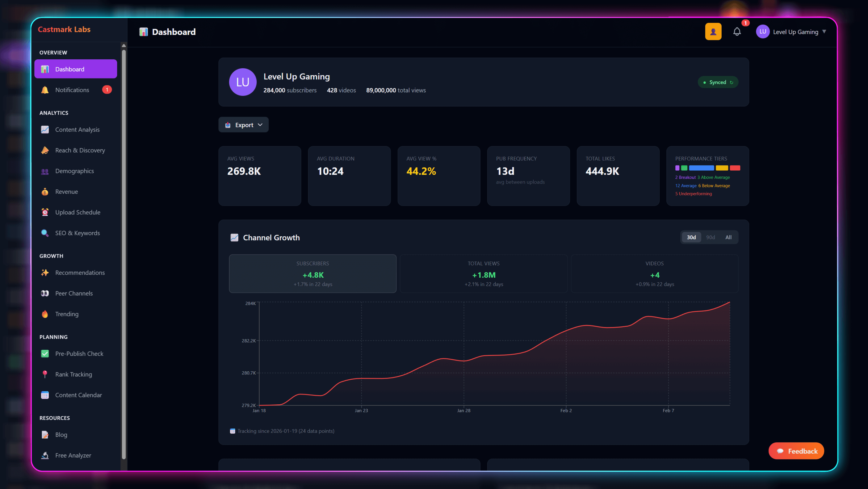Open Upload Schedule
Image resolution: width=868 pixels, height=489 pixels.
coord(78,212)
